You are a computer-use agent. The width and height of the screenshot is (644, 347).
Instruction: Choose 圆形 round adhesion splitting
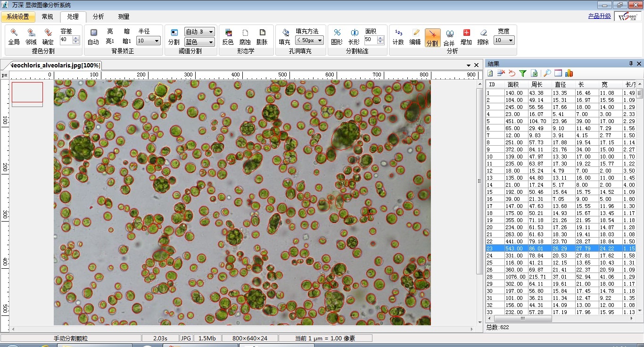point(337,37)
